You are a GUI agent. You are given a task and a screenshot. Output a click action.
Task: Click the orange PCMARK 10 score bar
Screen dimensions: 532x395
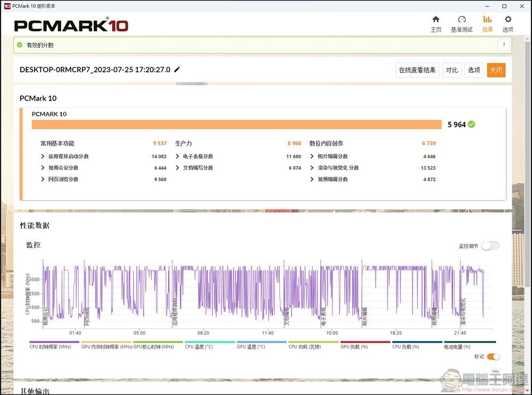tap(237, 124)
